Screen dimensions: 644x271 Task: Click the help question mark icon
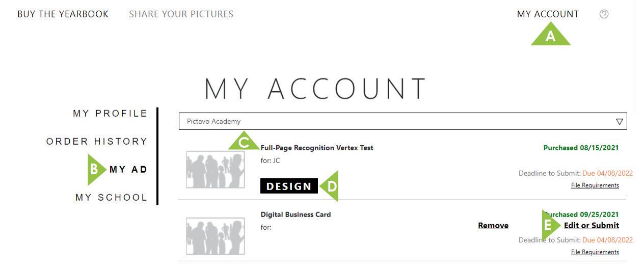tap(604, 14)
